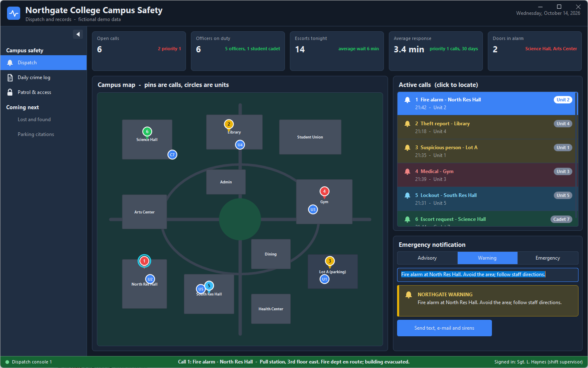Click the app pulse logo icon
This screenshot has height=368, width=588.
click(14, 13)
